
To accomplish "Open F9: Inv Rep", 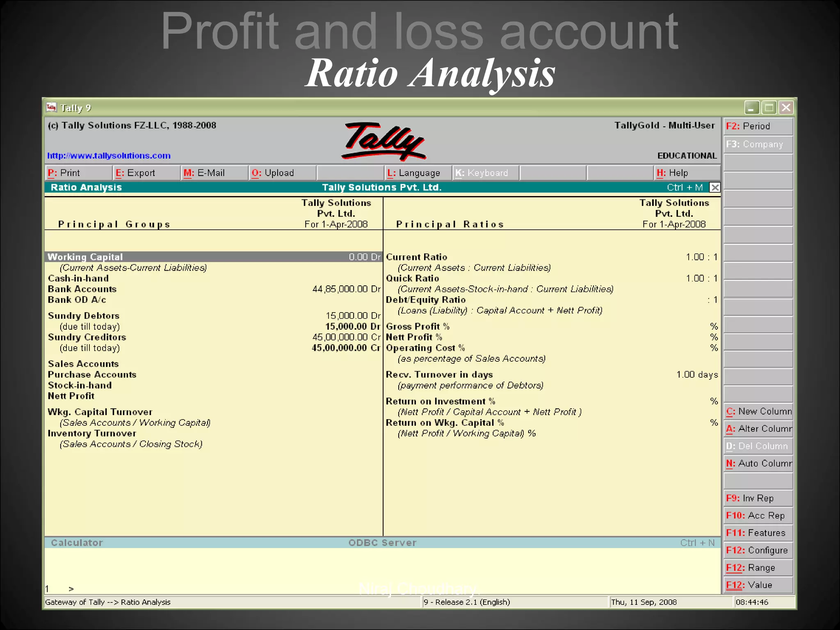I will point(758,498).
